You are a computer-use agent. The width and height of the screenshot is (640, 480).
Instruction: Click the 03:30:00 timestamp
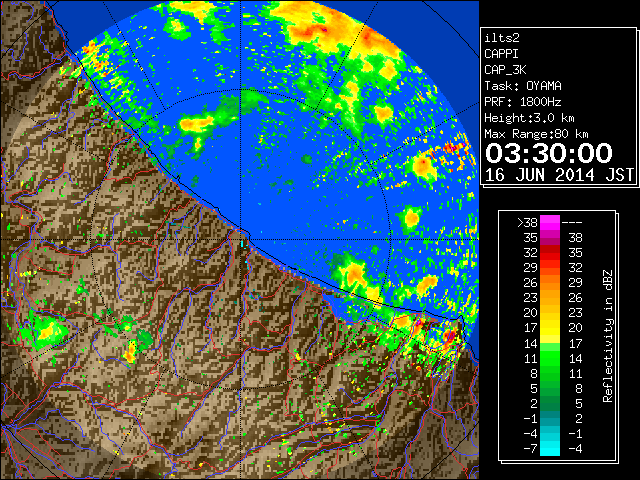click(549, 153)
